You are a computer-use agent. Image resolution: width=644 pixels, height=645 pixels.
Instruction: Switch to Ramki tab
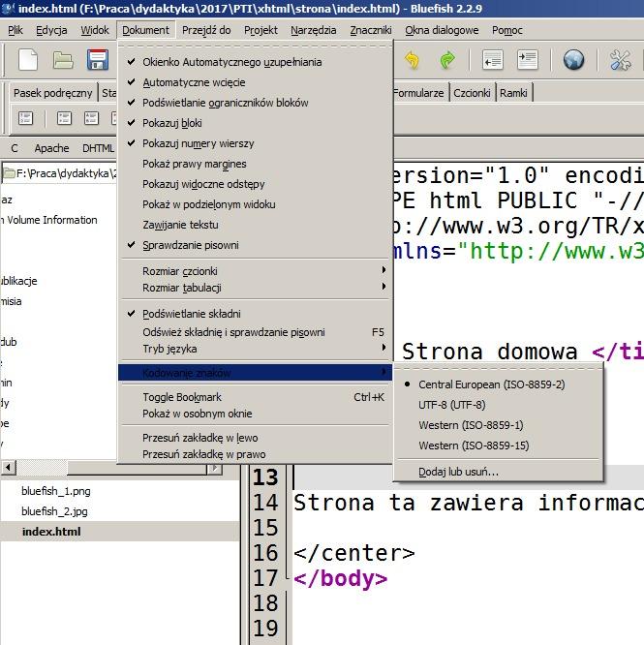(x=513, y=93)
